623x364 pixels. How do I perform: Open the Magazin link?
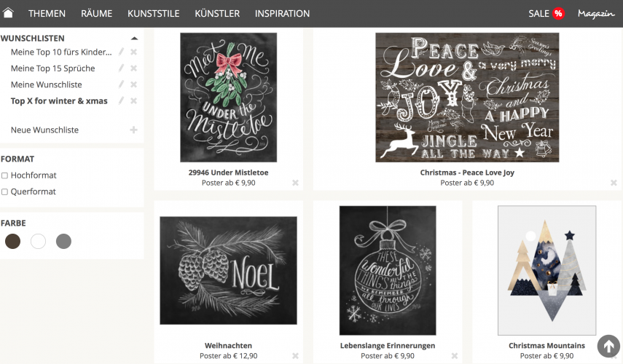[x=596, y=14]
